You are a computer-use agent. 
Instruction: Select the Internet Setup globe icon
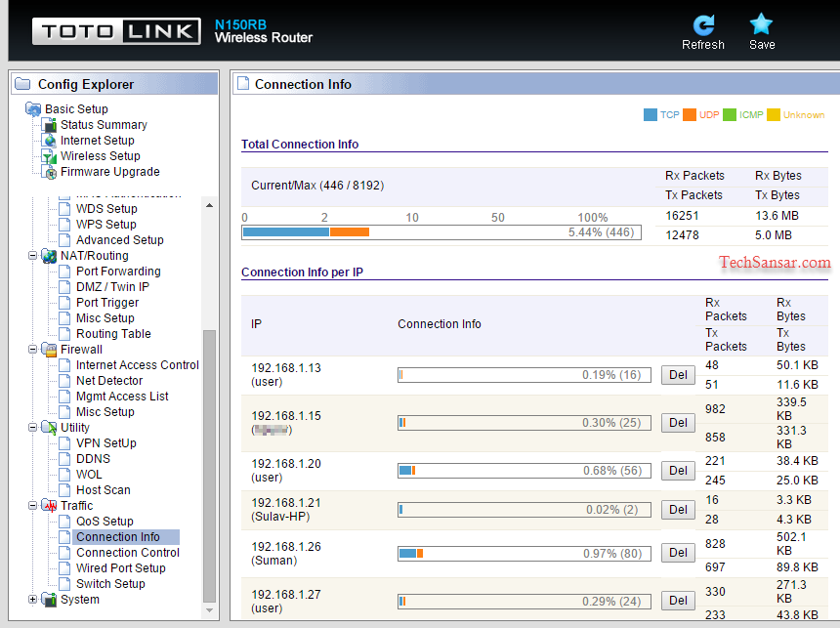48,141
